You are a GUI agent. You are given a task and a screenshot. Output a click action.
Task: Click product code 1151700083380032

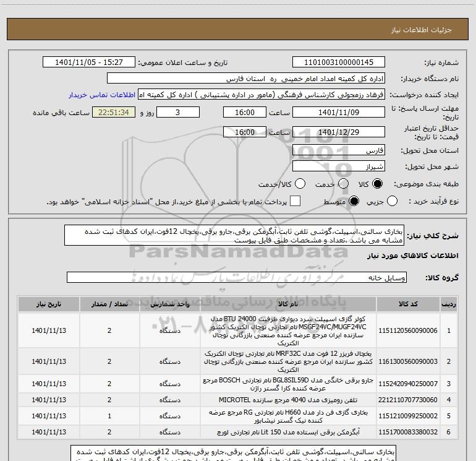tap(408, 432)
